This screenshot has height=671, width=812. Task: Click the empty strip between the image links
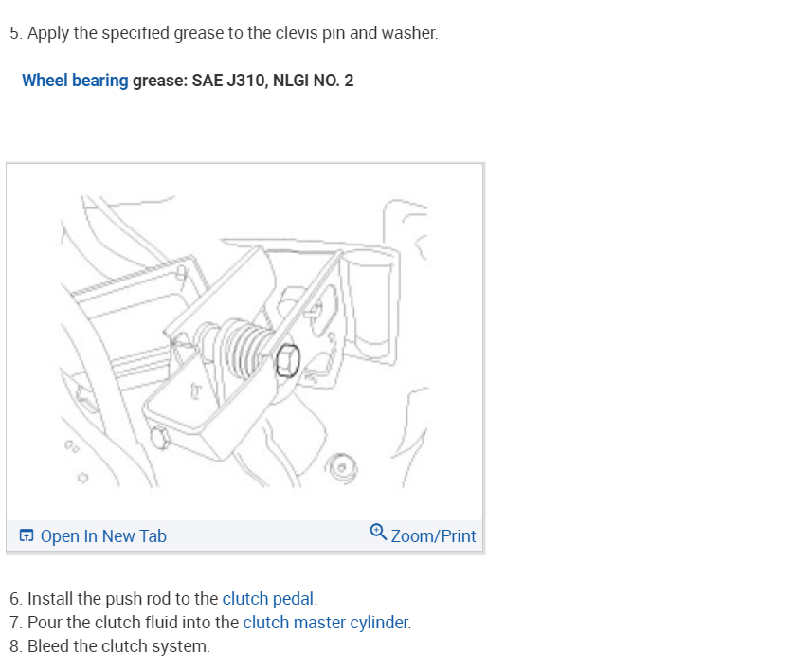pos(268,535)
